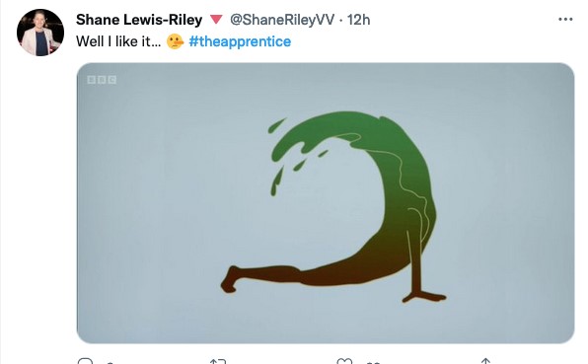
Task: Open the tweet's three-dot more options menu
Action: (565, 19)
